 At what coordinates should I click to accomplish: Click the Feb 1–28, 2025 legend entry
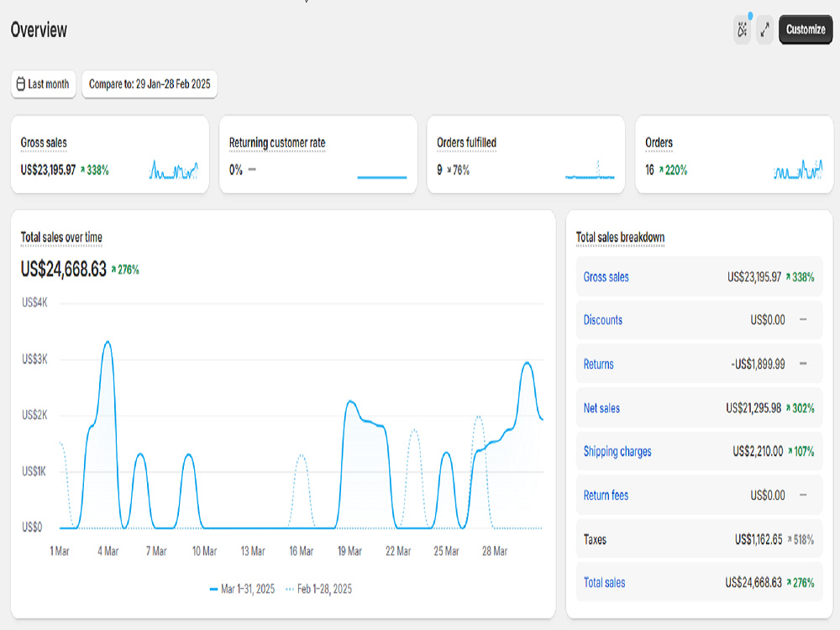tap(318, 590)
